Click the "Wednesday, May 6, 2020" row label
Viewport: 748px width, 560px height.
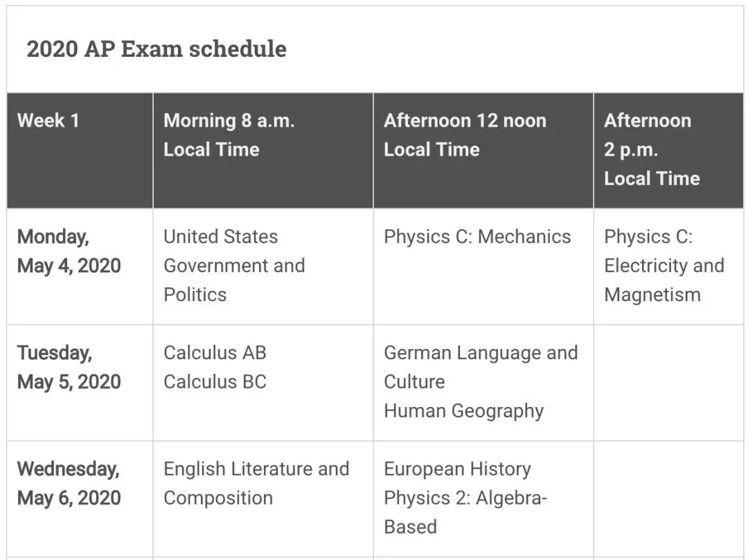pos(69,484)
